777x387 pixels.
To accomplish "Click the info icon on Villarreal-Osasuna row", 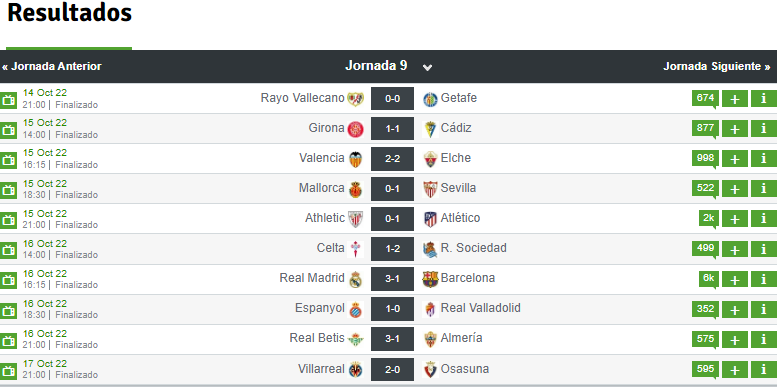I will [764, 370].
